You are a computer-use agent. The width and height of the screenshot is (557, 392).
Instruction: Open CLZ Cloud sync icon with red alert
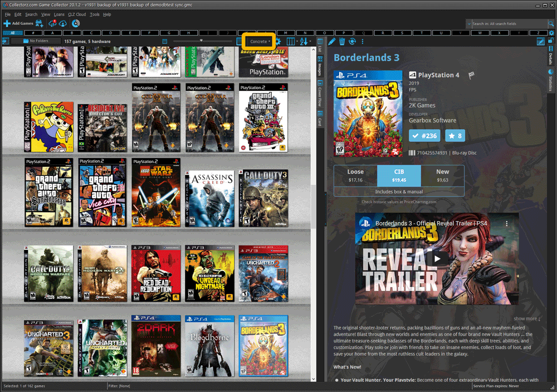point(52,23)
